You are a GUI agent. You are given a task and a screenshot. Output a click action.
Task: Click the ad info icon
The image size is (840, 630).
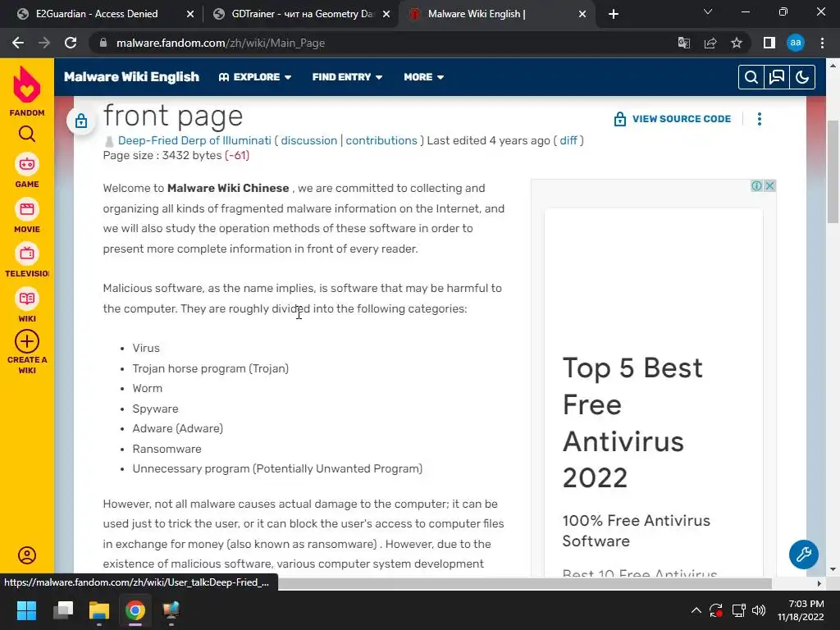pos(756,186)
